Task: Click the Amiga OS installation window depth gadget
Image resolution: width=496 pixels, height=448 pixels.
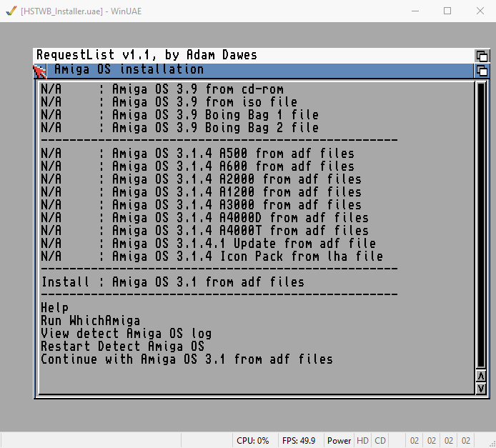Action: pyautogui.click(x=482, y=71)
